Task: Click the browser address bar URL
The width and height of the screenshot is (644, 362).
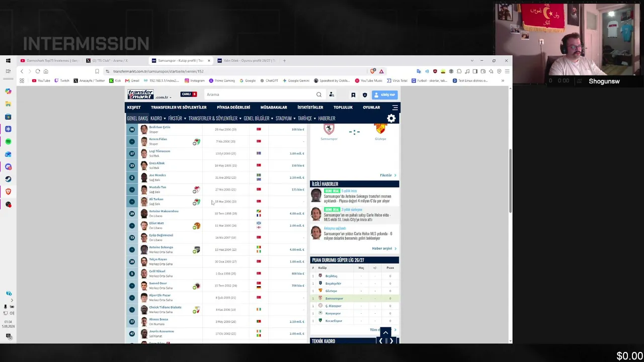Action: coord(158,71)
